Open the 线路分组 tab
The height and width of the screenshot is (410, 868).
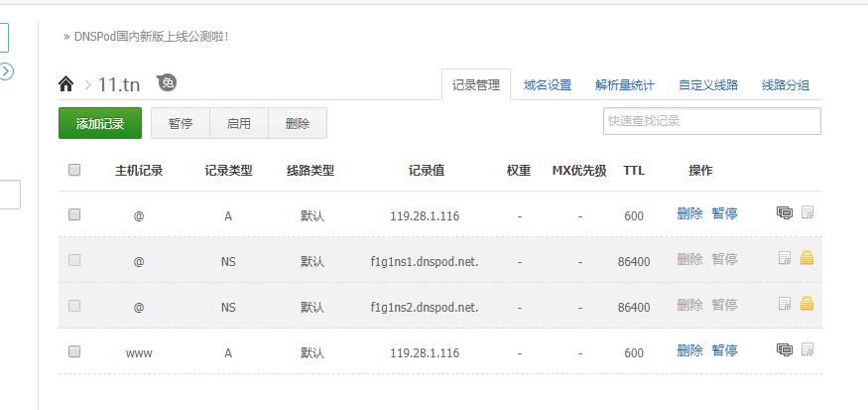[x=786, y=85]
